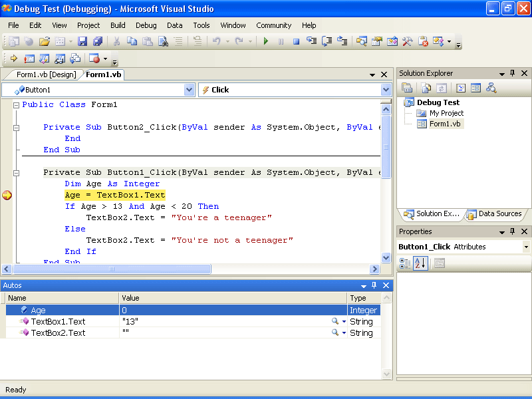Click the Cut scissors icon in toolbar
532x399 pixels.
(116, 41)
